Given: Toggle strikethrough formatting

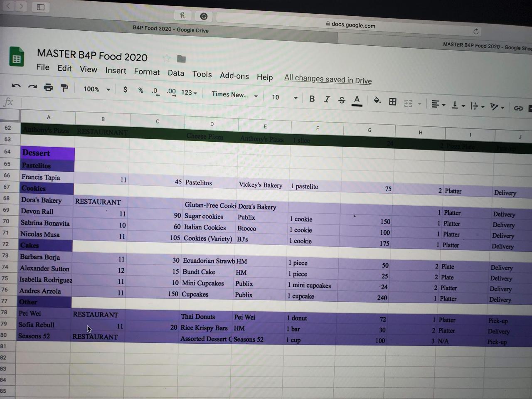Looking at the screenshot, I should click(x=342, y=100).
